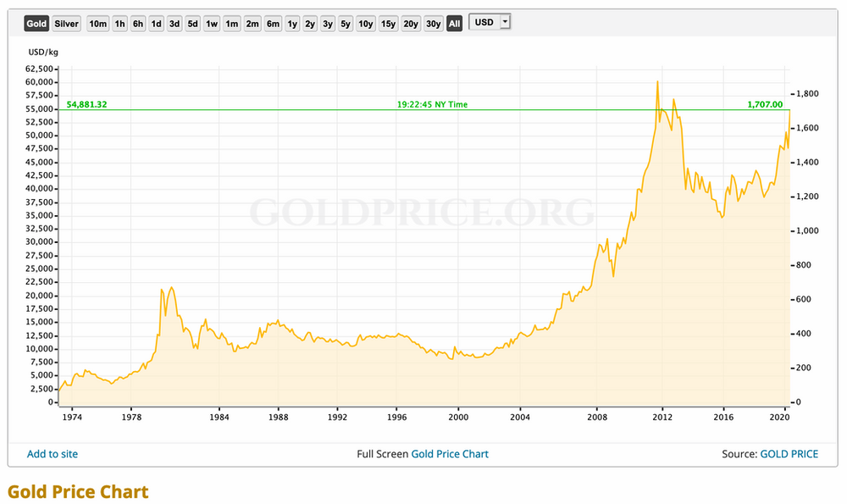The width and height of the screenshot is (847, 504).
Task: Open the Add to site link
Action: (53, 454)
